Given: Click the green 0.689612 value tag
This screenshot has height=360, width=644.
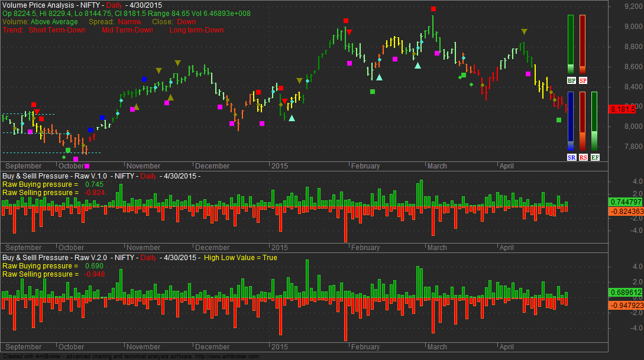Looking at the screenshot, I should coord(626,293).
